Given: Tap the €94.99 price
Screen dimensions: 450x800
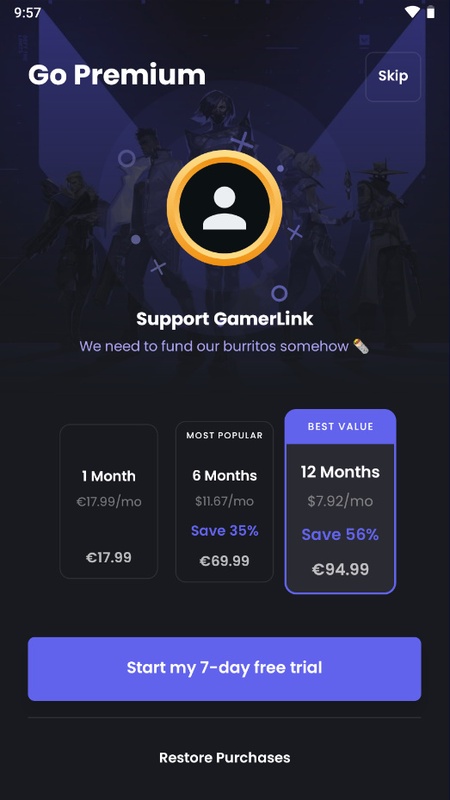Looking at the screenshot, I should pos(340,569).
